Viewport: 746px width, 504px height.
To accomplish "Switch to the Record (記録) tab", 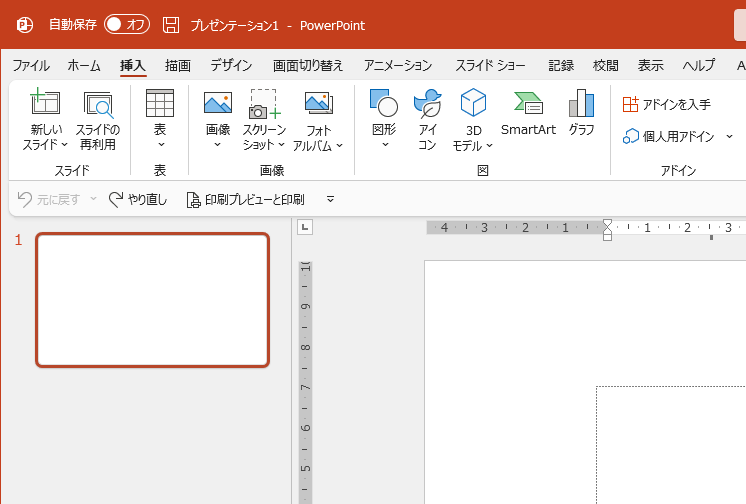I will (561, 65).
